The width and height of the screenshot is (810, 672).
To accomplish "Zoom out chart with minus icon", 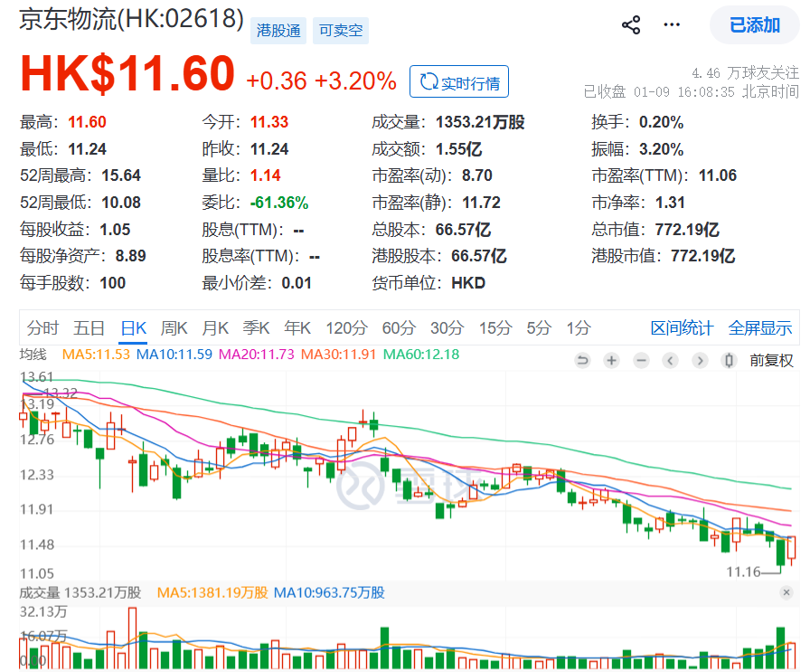I will point(641,360).
